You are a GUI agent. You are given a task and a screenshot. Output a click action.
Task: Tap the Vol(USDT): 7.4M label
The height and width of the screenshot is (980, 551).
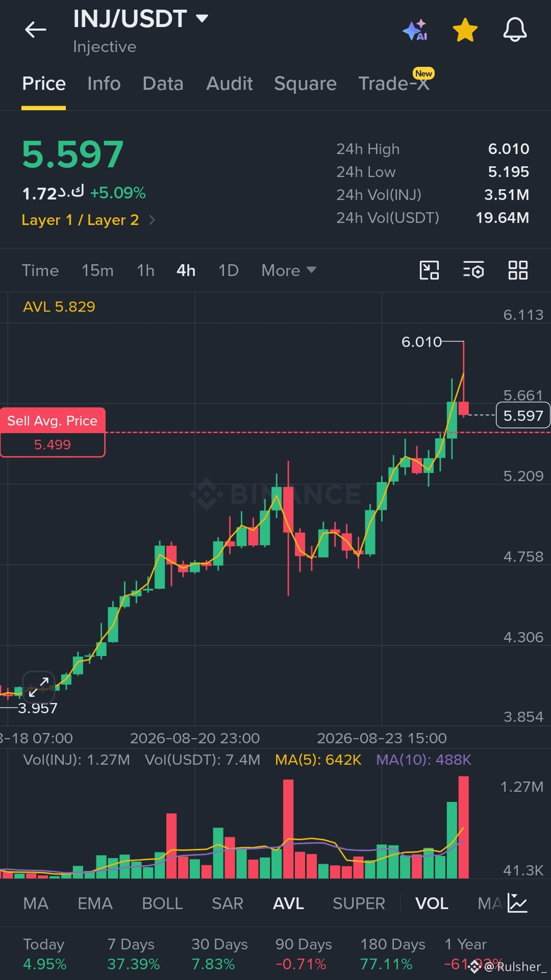pyautogui.click(x=203, y=760)
